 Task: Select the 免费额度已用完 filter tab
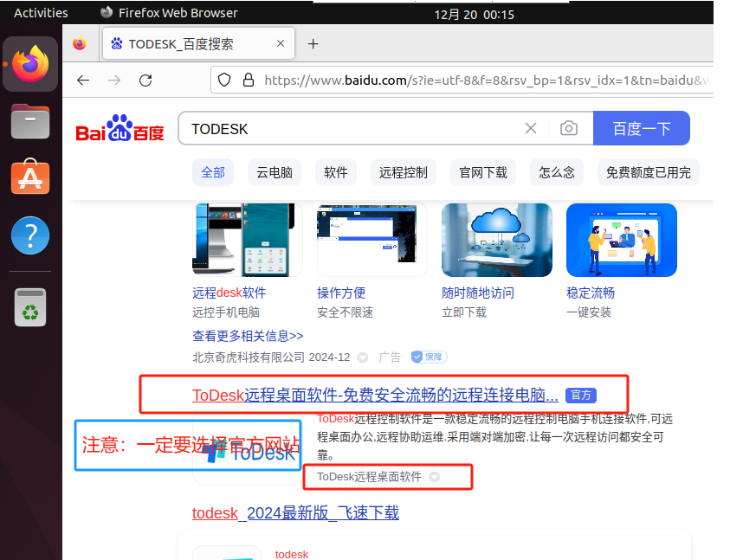pyautogui.click(x=648, y=173)
